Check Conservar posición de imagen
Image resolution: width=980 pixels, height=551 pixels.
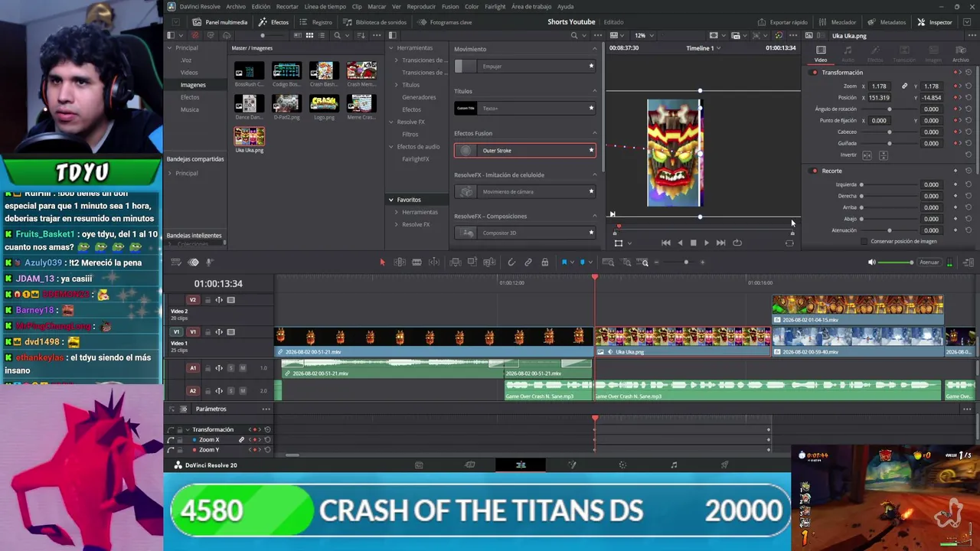[864, 242]
